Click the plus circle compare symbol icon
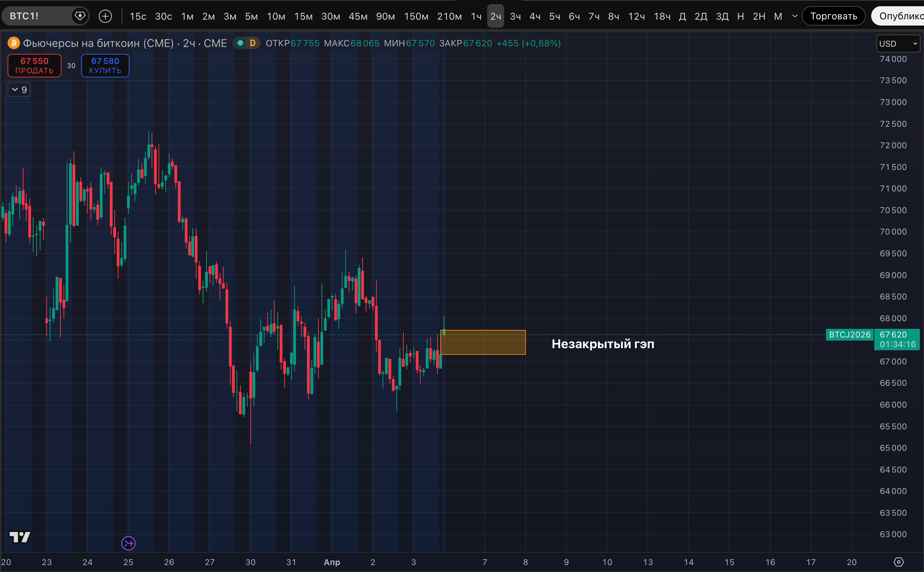This screenshot has height=572, width=924. coord(105,16)
